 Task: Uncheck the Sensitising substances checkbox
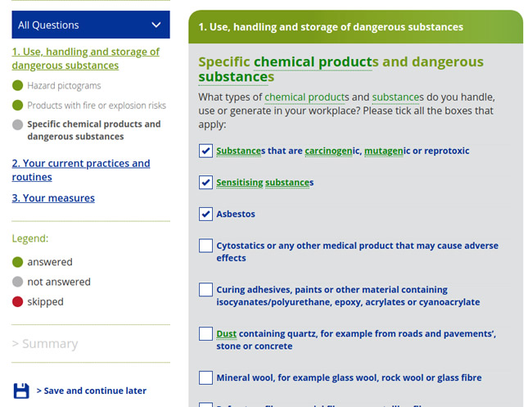pyautogui.click(x=205, y=182)
